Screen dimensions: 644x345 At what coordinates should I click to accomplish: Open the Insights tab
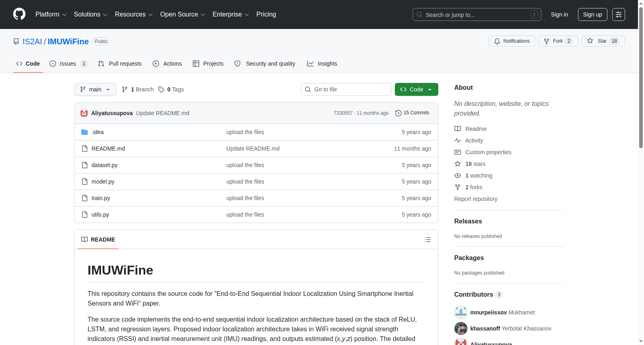pos(322,64)
